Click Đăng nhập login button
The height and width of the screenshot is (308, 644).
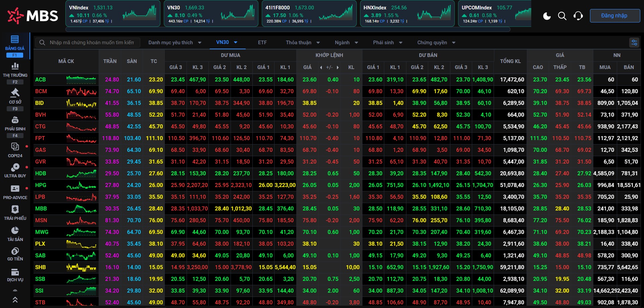coord(614,16)
